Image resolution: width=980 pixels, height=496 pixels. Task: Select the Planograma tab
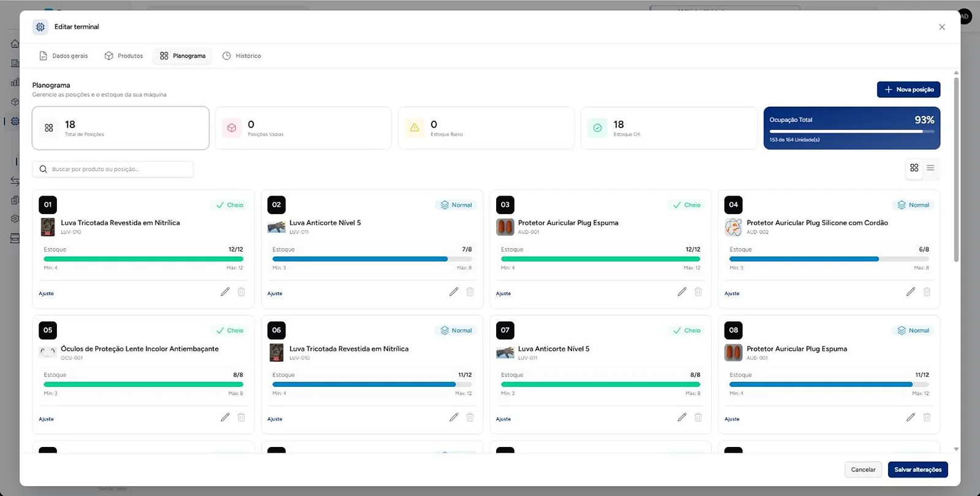tap(183, 56)
